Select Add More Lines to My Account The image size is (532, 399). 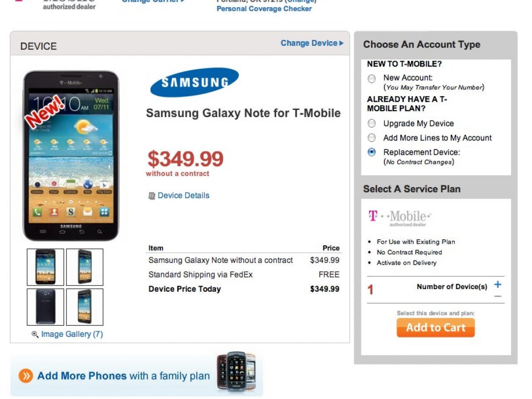(x=372, y=138)
